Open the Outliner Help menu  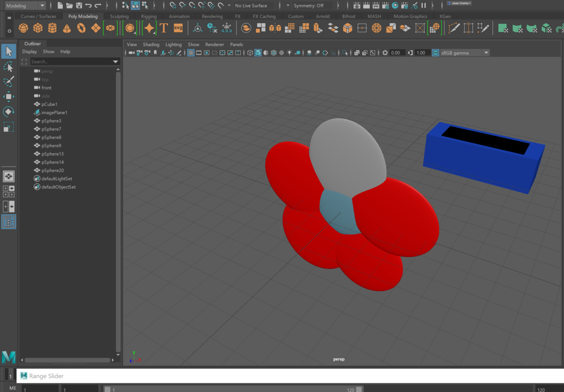tap(65, 52)
